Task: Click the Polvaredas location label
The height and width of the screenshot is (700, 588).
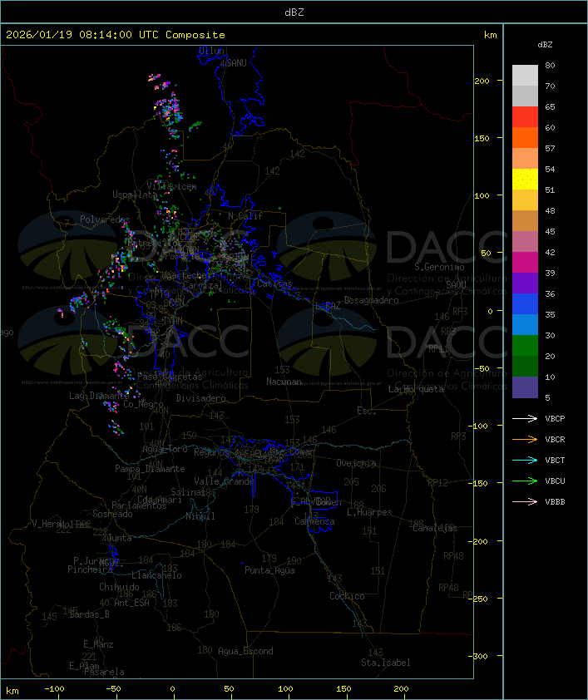Action: 105,219
